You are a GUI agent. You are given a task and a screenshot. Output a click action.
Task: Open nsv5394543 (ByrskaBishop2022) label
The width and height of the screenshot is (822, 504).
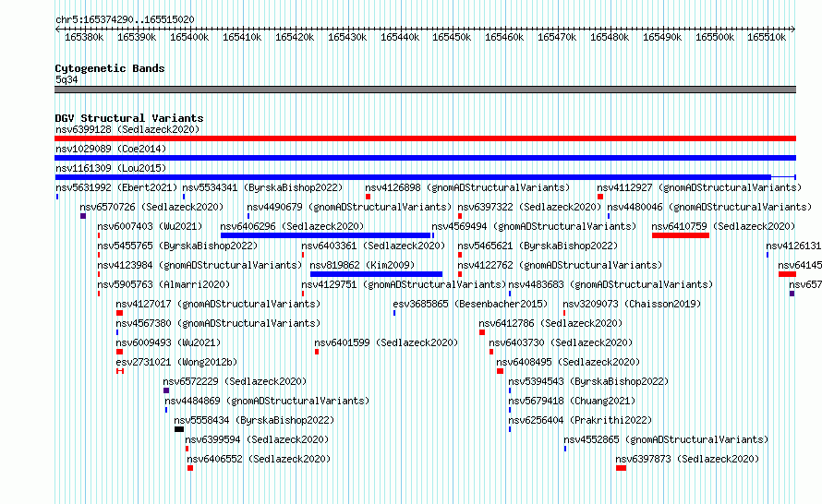(x=588, y=381)
